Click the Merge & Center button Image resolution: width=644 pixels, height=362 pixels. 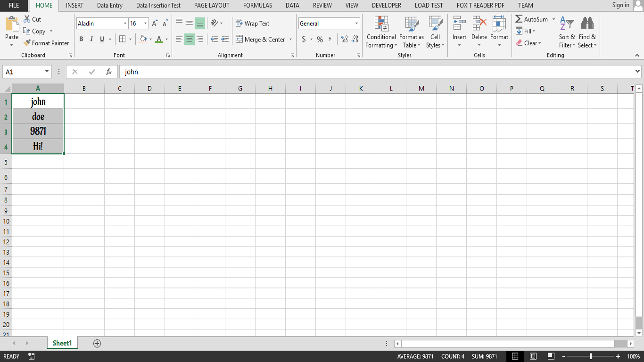point(260,40)
